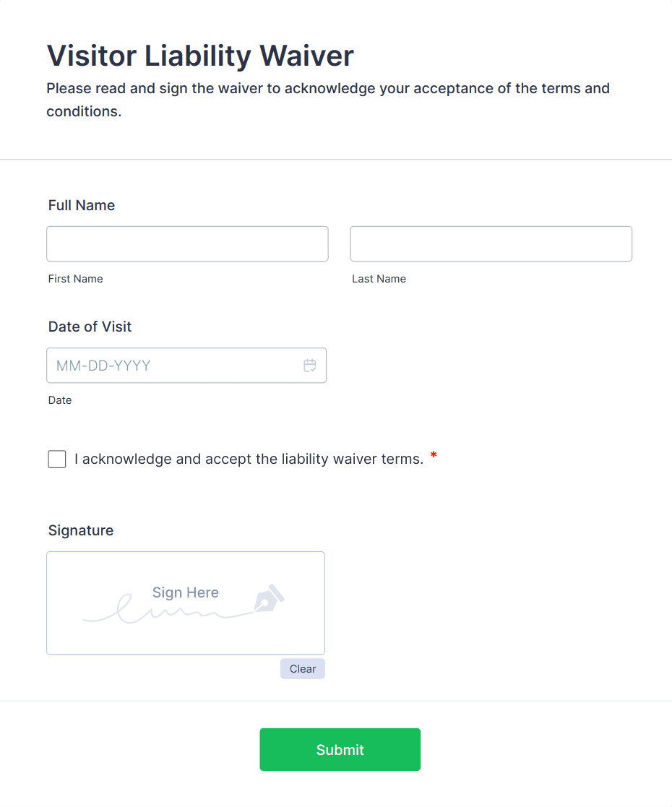Click the "Visitor Liability Waiver" heading
This screenshot has height=807, width=672.
(x=200, y=56)
